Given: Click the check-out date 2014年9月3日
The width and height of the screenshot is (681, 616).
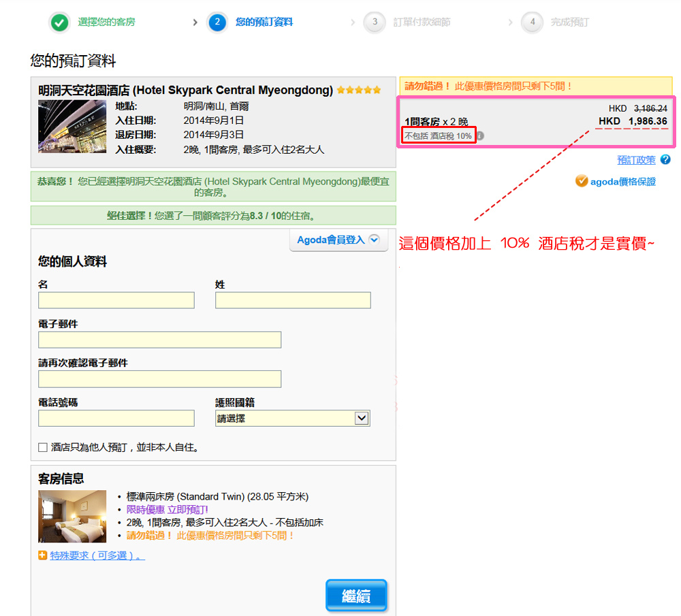Looking at the screenshot, I should 214,135.
